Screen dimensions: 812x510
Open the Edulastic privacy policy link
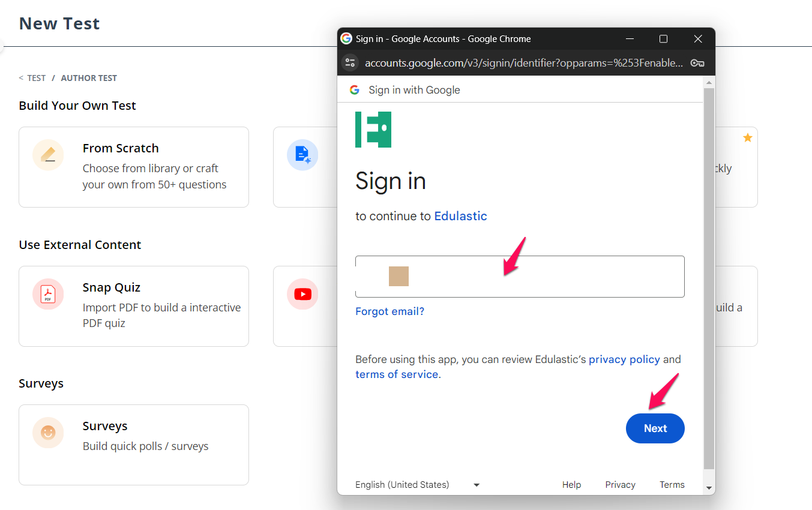(x=624, y=359)
